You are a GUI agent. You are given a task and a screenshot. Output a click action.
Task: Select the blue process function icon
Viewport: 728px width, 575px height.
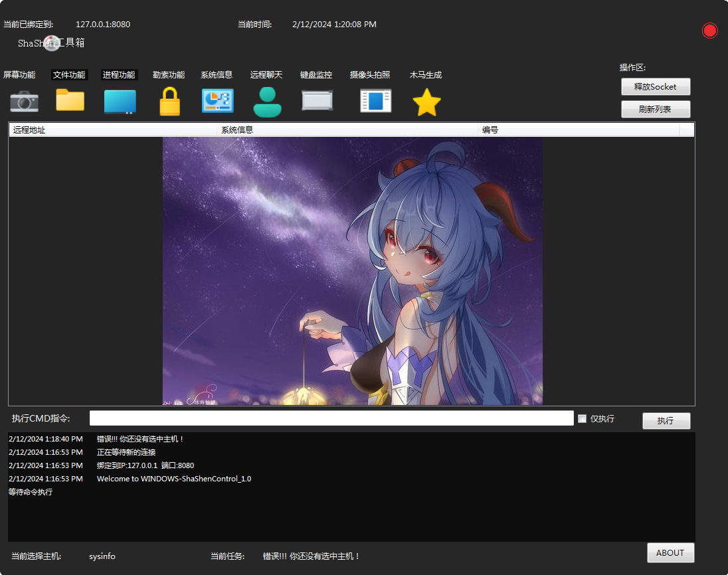click(x=120, y=102)
